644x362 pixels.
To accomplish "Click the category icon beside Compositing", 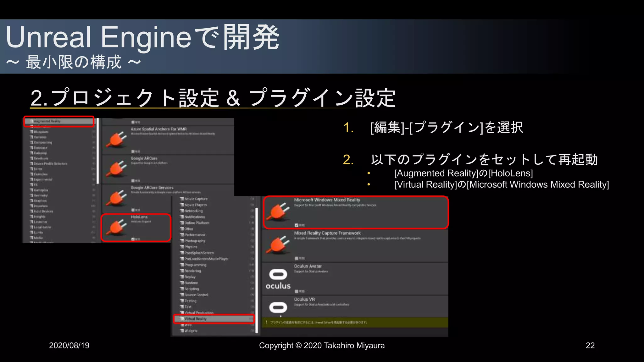I will [x=31, y=143].
